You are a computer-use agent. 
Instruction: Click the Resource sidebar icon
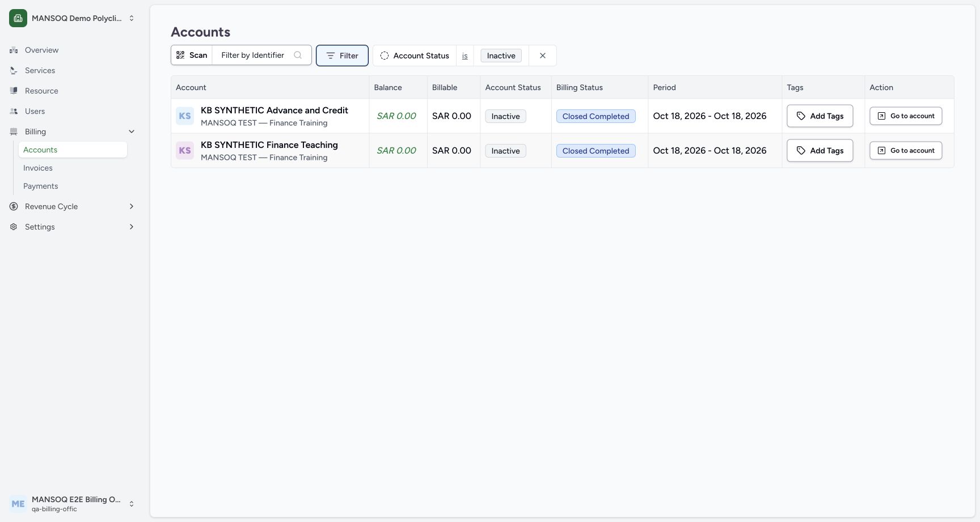coord(14,91)
